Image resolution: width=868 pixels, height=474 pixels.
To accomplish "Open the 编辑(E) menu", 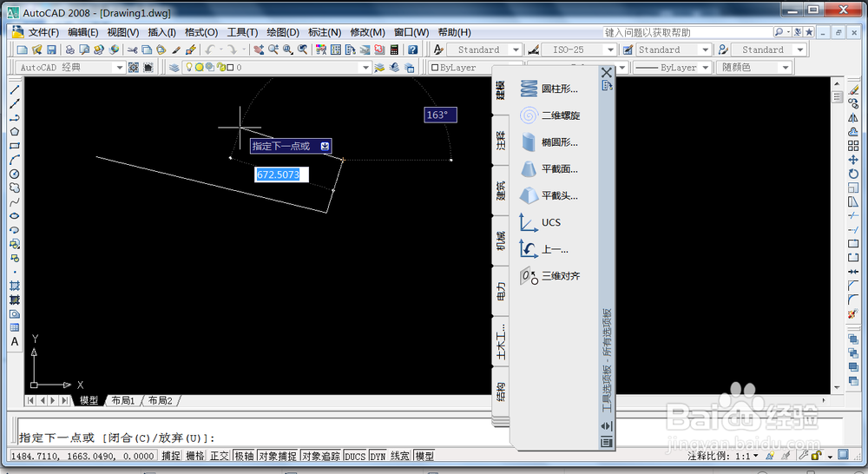I will pyautogui.click(x=83, y=33).
